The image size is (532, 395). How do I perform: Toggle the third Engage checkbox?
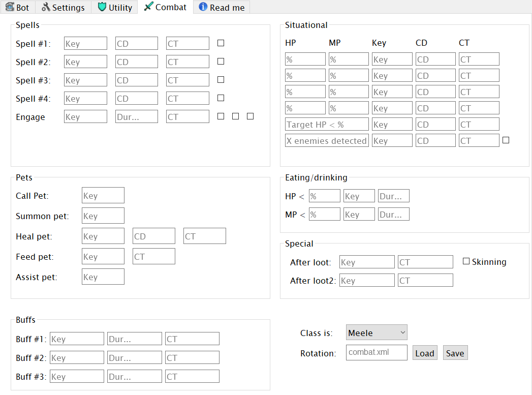251,116
